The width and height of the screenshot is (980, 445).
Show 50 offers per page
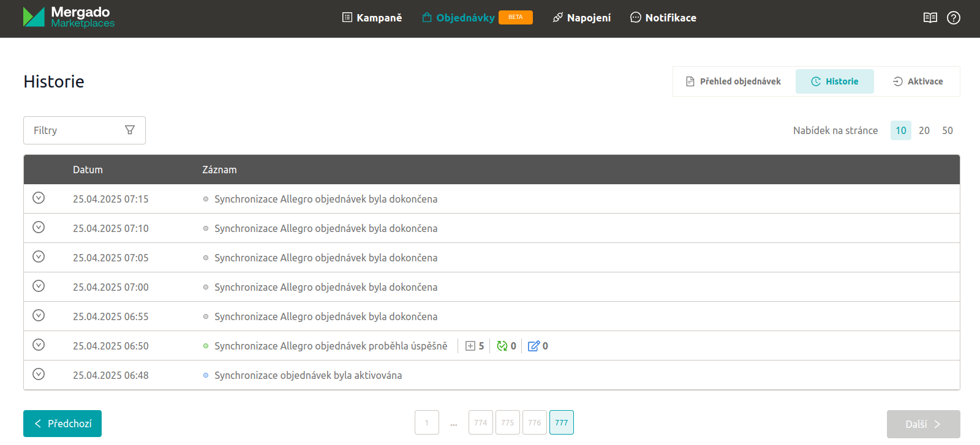click(947, 130)
